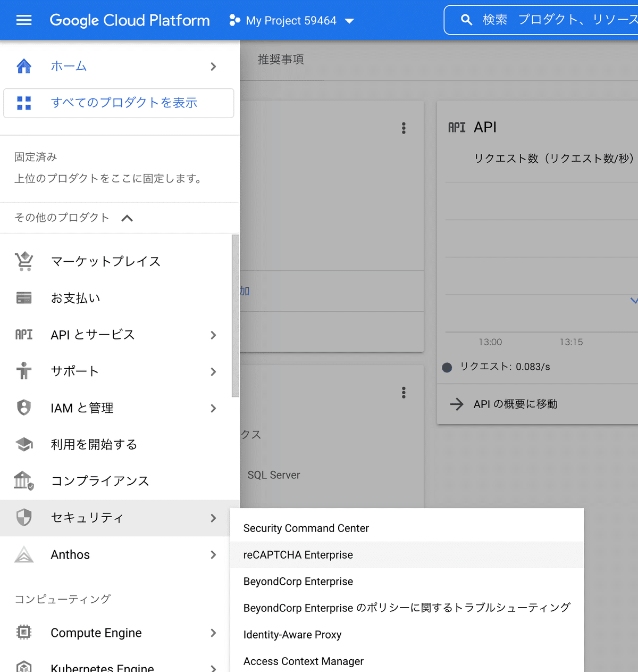This screenshot has width=638, height=672.
Task: Select BeyondCorp Enterprise submenu entry
Action: [407, 581]
